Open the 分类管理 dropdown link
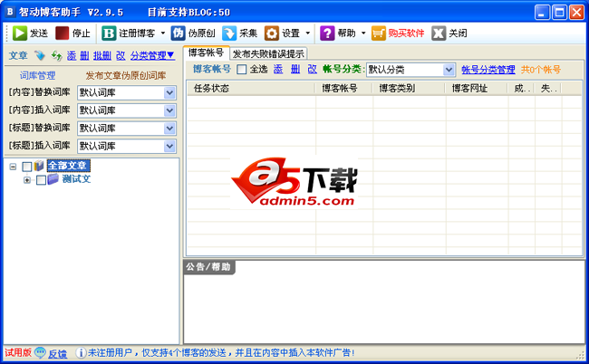The width and height of the screenshot is (589, 364). (x=152, y=55)
